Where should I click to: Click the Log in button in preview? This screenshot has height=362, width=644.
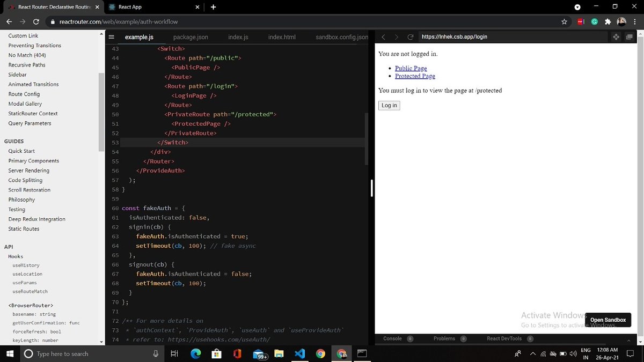[x=389, y=105]
